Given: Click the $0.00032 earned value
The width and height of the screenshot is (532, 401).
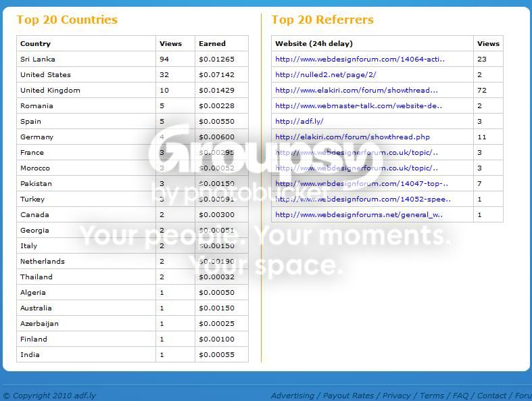Looking at the screenshot, I should [x=216, y=277].
